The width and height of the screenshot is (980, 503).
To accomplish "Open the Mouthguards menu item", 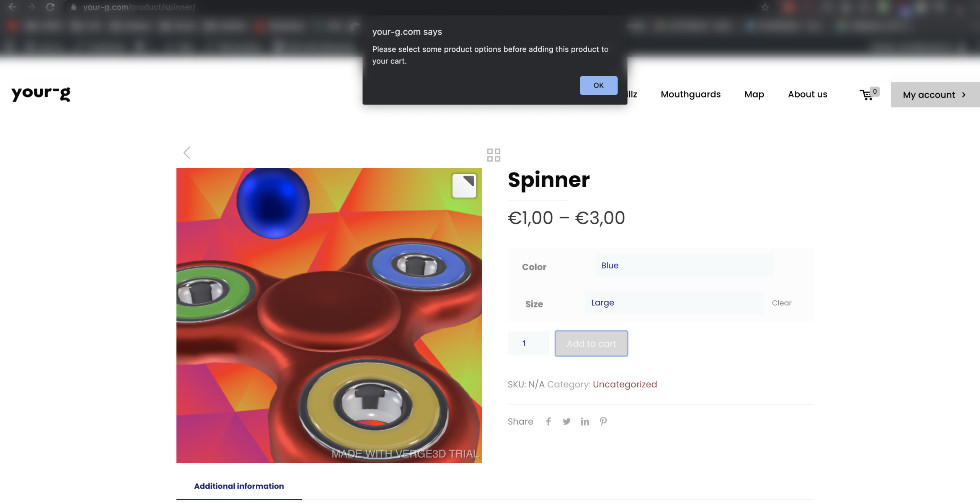I will point(691,94).
